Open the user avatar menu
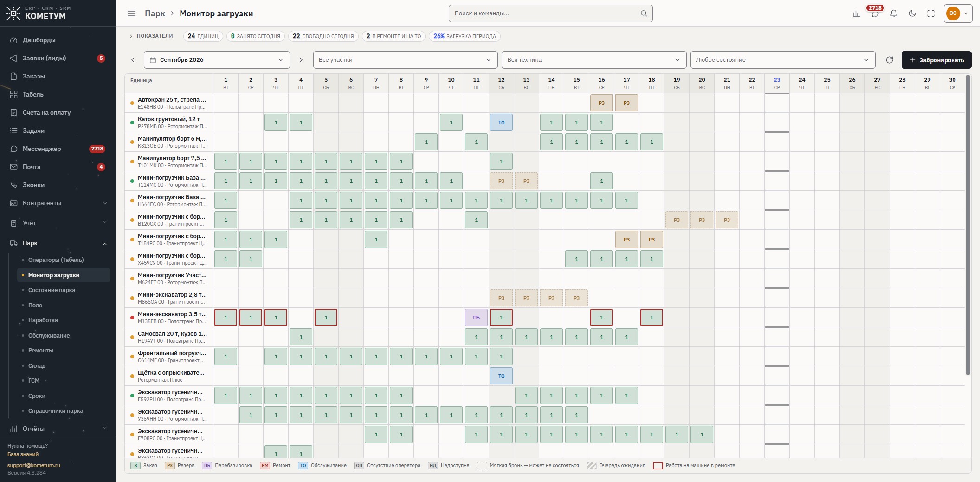Screen dimensions: 980x482 point(958,13)
